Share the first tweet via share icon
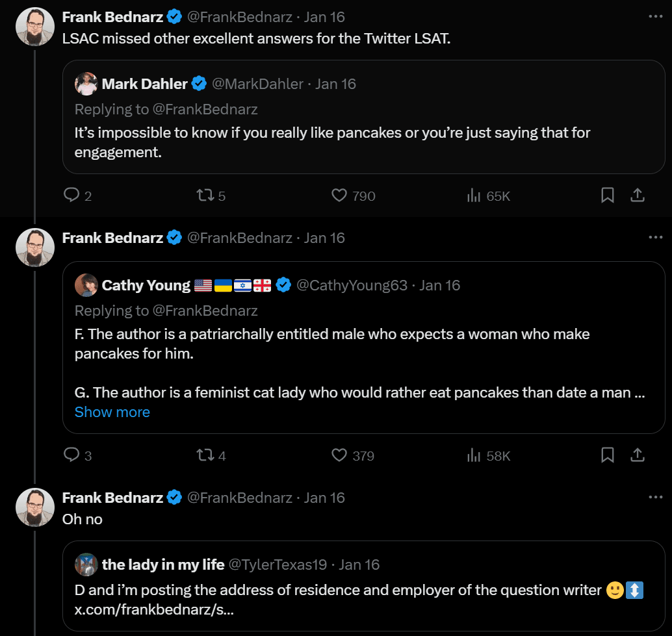Screen dimensions: 672x636 [638, 196]
